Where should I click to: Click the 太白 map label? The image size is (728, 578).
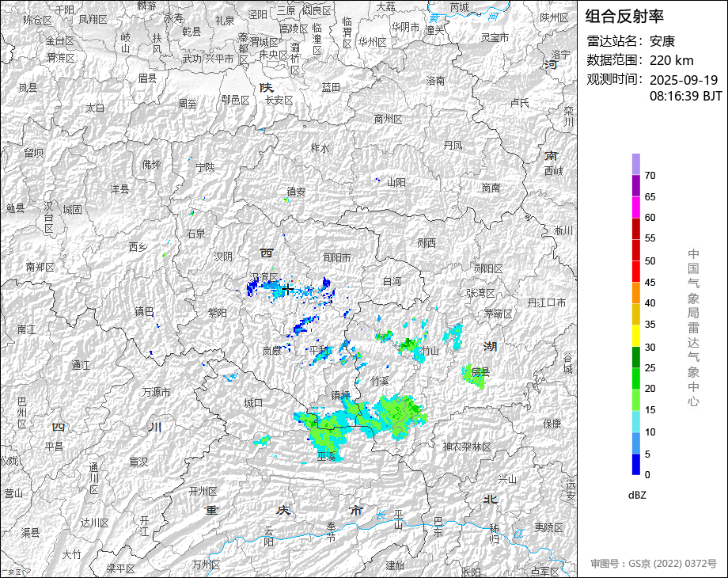95,108
